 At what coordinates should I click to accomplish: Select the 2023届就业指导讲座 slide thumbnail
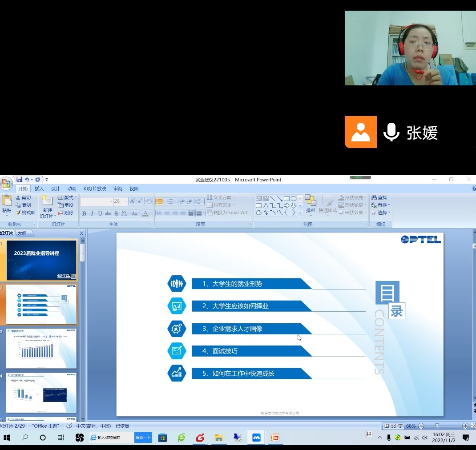pos(41,260)
